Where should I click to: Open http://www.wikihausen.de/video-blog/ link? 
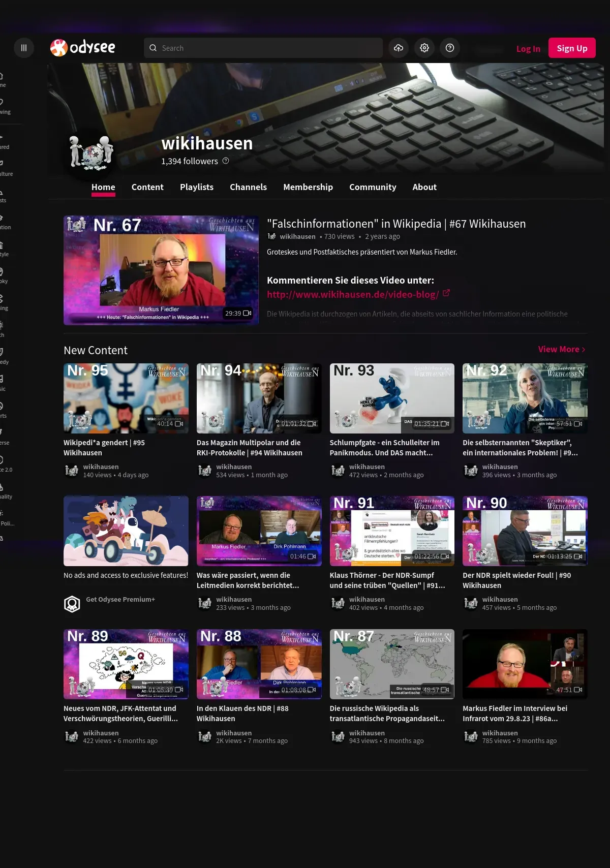(353, 294)
